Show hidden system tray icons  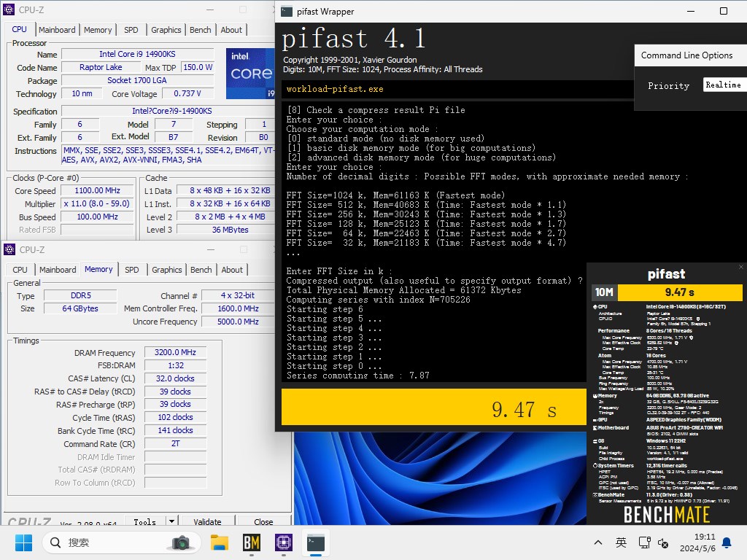tap(598, 542)
